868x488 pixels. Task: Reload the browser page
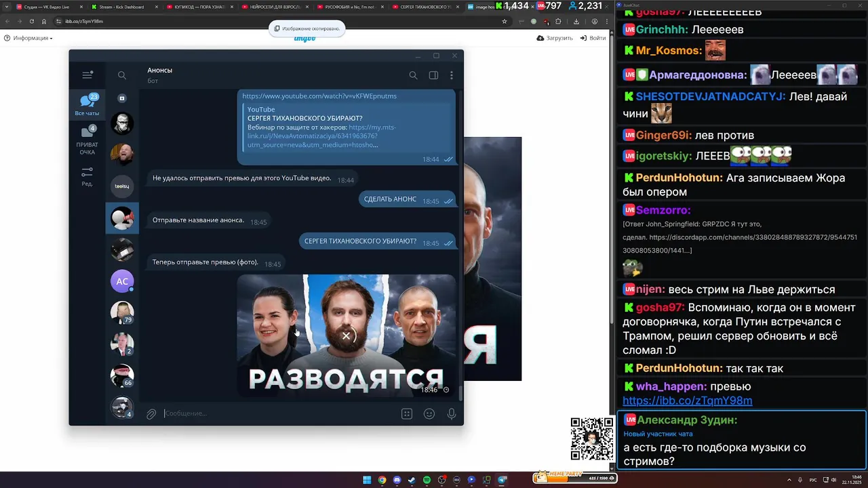[x=31, y=21]
